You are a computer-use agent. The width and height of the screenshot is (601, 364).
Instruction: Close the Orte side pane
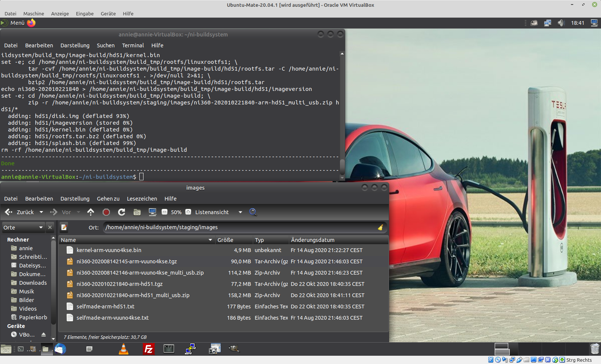click(x=50, y=227)
